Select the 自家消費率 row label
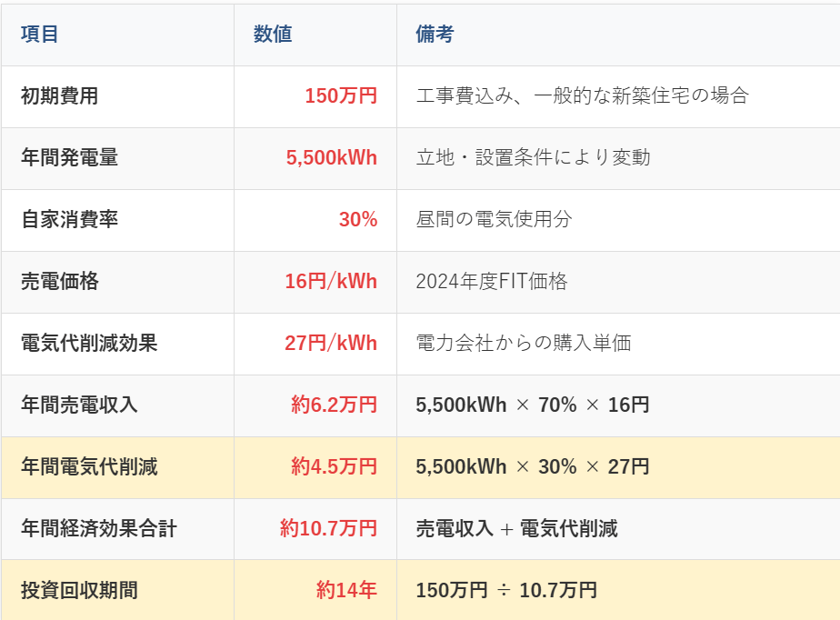840x620 pixels. 70,220
